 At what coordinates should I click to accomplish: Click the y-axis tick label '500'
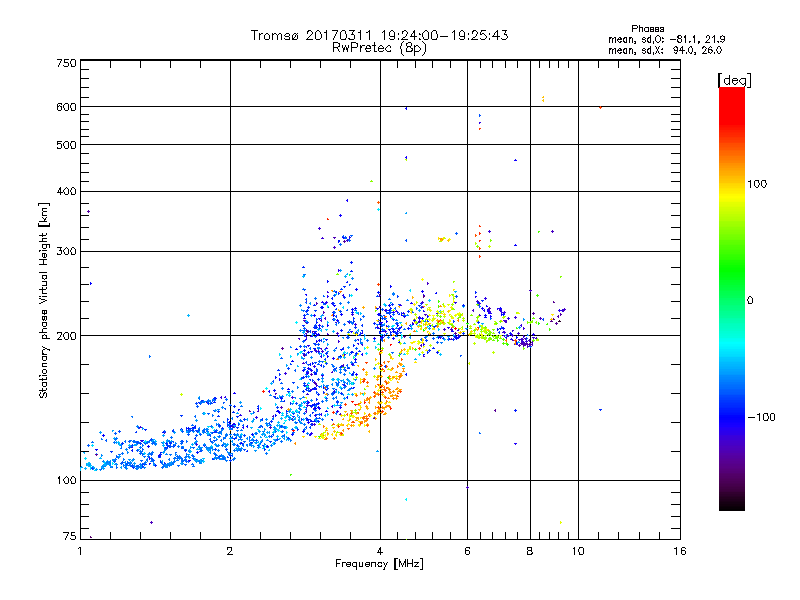[67, 145]
